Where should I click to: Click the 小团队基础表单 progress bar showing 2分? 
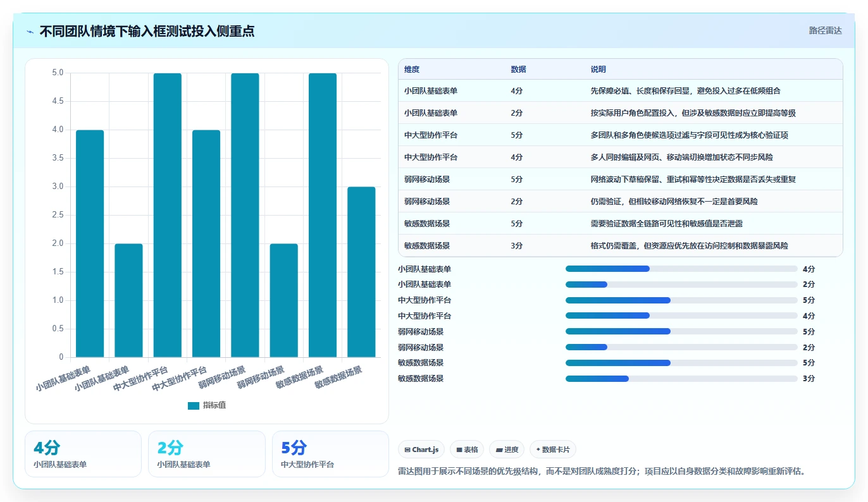tap(681, 285)
